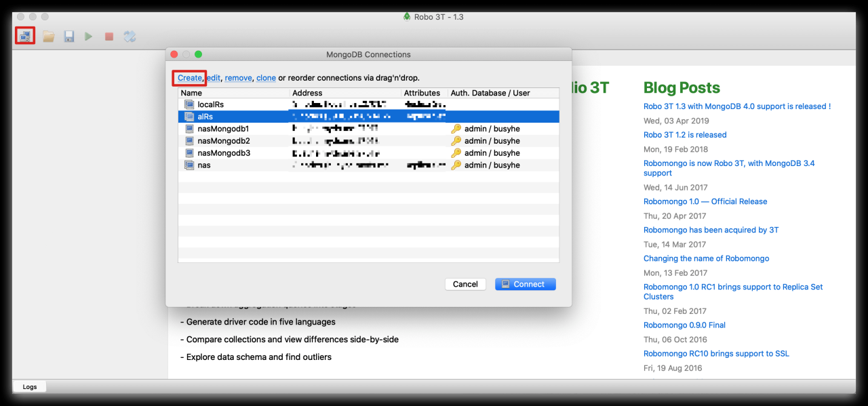Click the key icon in nasMongodb1 row
The height and width of the screenshot is (406, 868).
[x=456, y=129]
